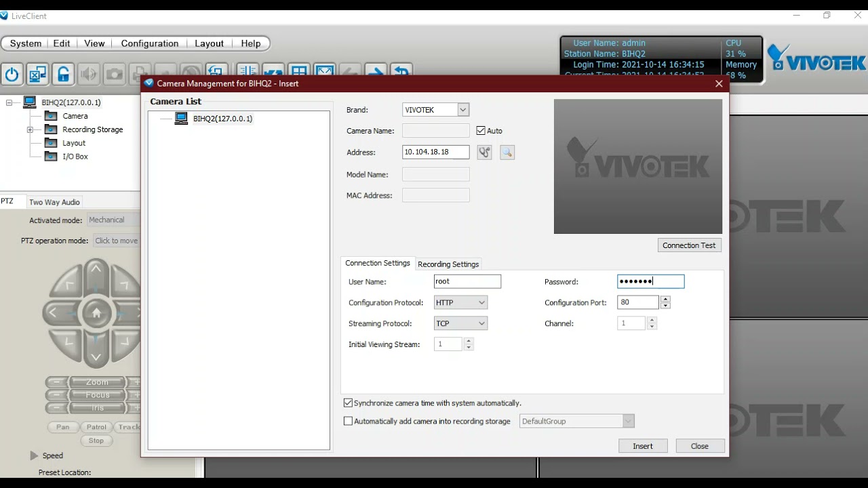Select BIHQ2(127.0.0.1) in Camera List

[x=222, y=119]
